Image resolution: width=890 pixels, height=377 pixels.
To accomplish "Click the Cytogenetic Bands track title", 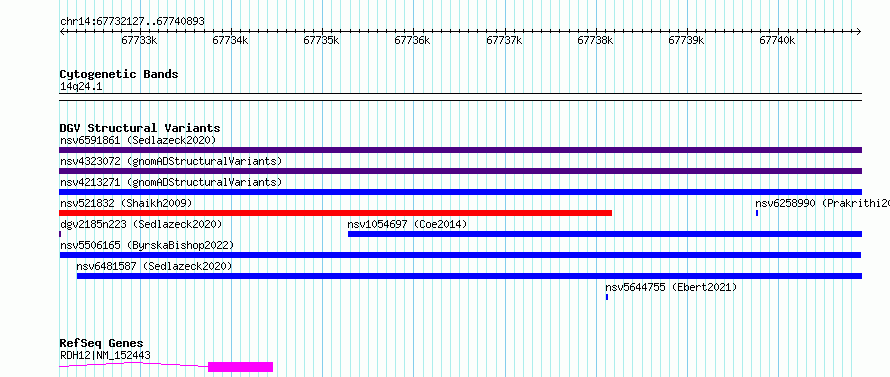I will pyautogui.click(x=119, y=74).
